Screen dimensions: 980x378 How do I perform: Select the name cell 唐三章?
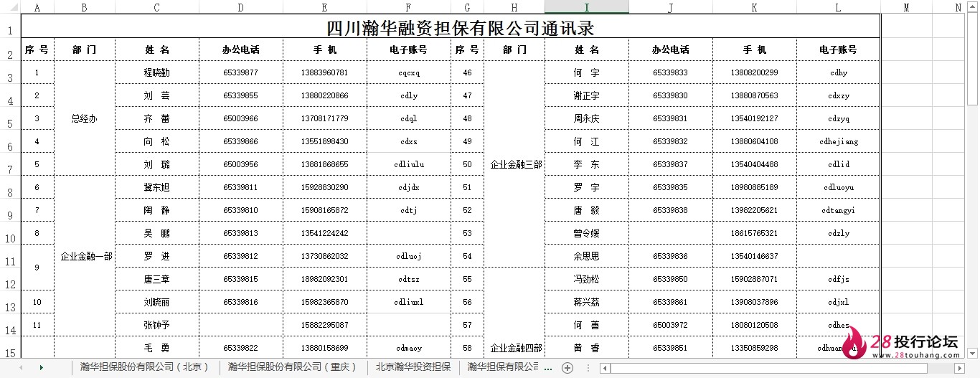pos(157,279)
